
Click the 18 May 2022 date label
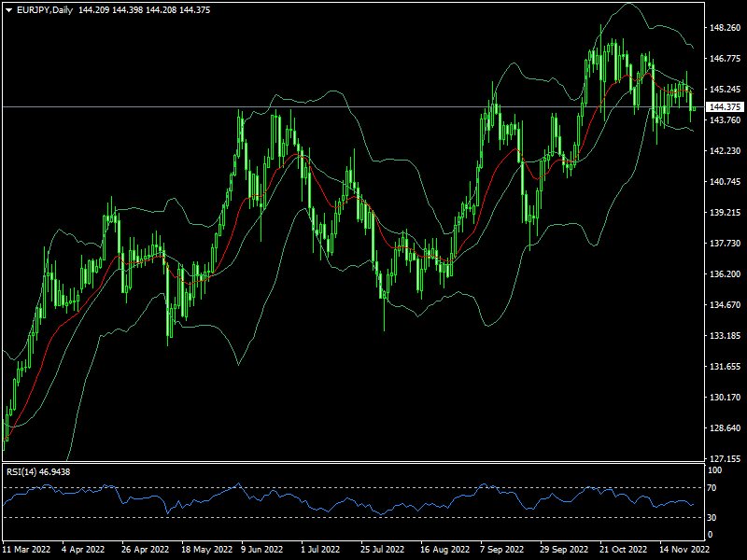click(x=206, y=550)
